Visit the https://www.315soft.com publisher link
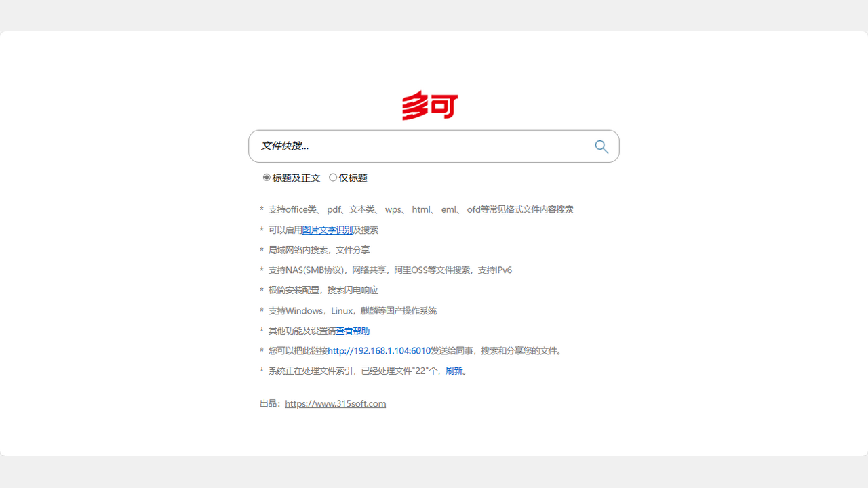The height and width of the screenshot is (488, 868). click(335, 403)
